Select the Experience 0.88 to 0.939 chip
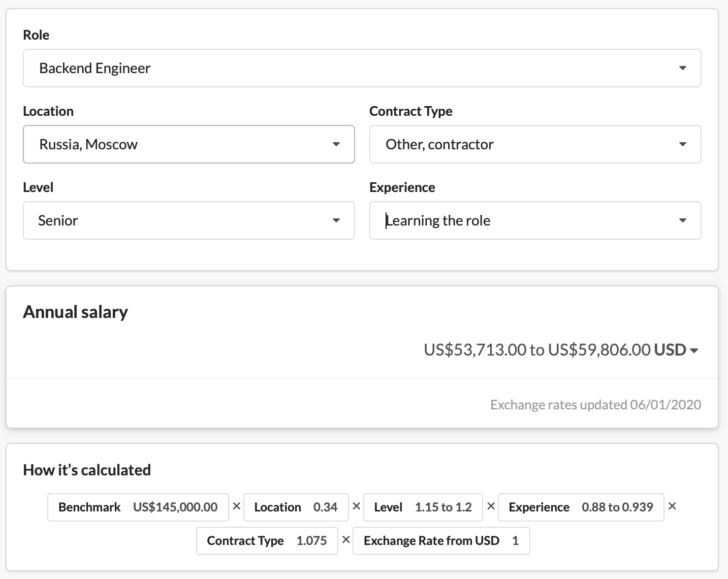Image resolution: width=728 pixels, height=579 pixels. (x=581, y=507)
